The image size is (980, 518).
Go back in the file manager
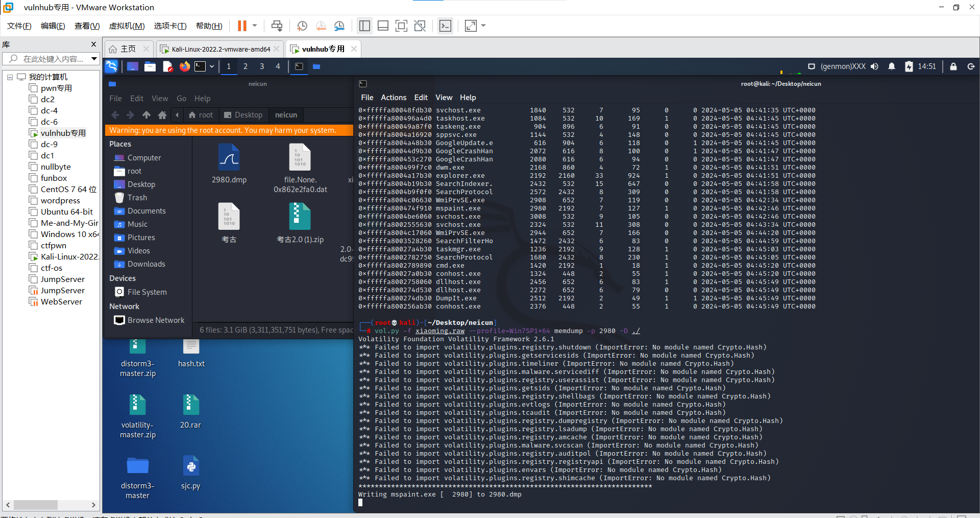[115, 115]
